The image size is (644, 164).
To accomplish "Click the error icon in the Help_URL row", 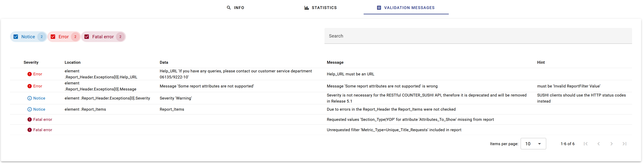I will coord(30,74).
